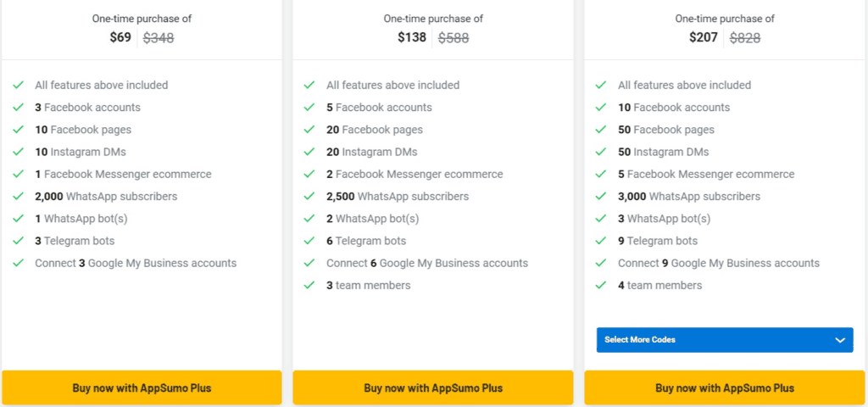The height and width of the screenshot is (407, 868).
Task: Click Connect 6 Google My Business accounts
Action: click(x=427, y=263)
